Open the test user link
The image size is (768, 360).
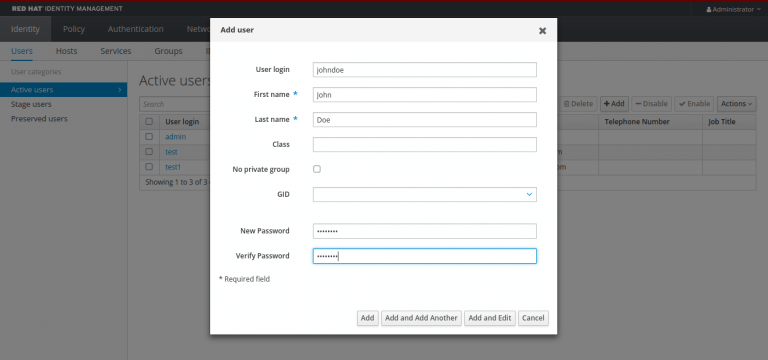[x=171, y=152]
